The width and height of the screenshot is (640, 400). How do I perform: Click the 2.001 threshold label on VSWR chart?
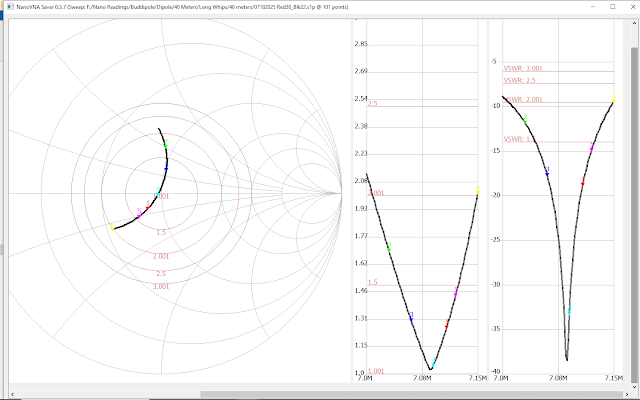point(376,193)
